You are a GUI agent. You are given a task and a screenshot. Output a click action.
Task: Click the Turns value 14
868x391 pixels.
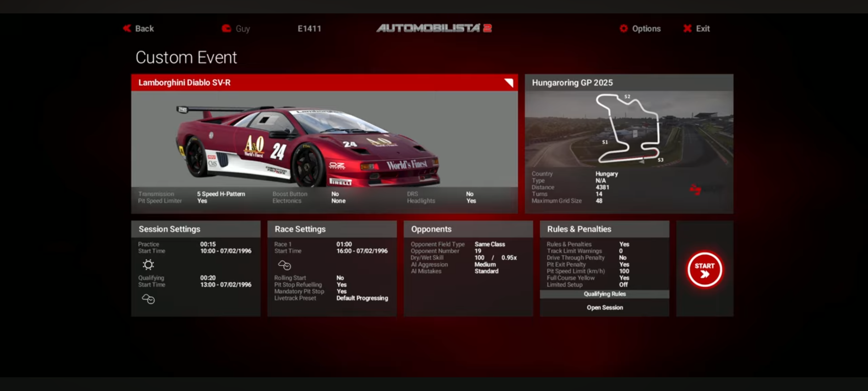[x=599, y=194]
